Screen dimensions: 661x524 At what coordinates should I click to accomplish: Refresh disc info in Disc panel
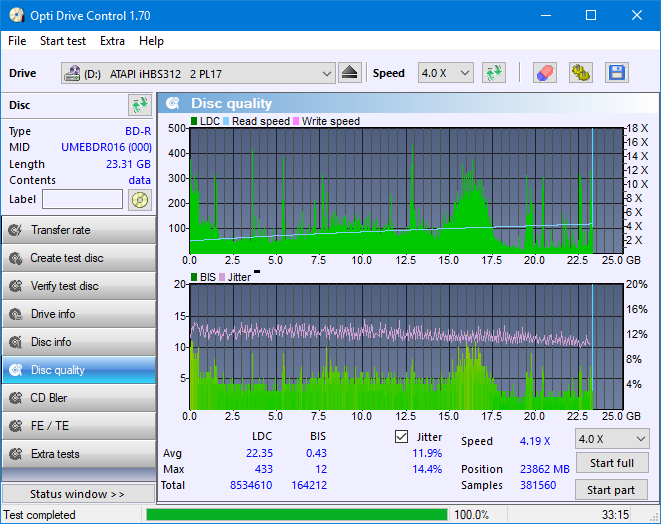(140, 105)
